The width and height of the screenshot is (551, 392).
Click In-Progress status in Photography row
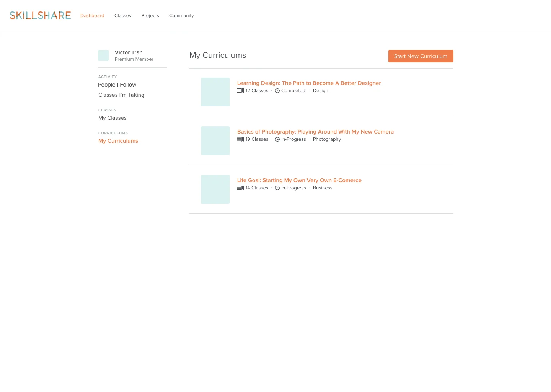click(293, 139)
